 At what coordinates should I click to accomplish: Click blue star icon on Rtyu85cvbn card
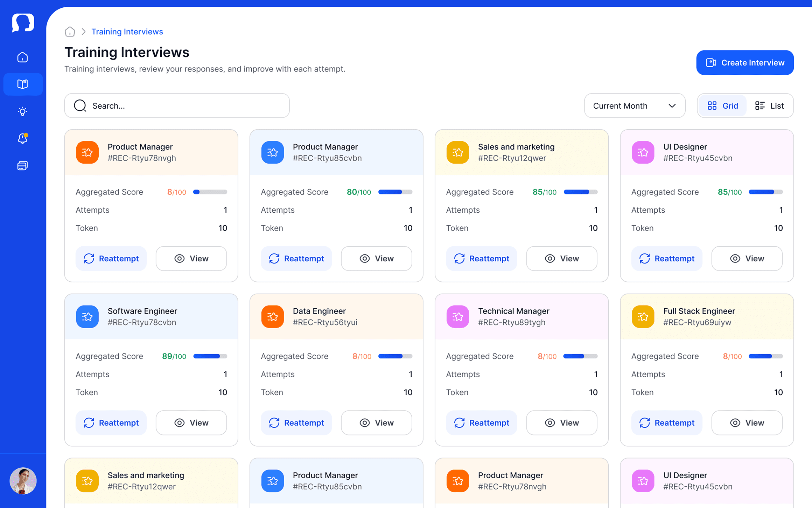pos(272,152)
